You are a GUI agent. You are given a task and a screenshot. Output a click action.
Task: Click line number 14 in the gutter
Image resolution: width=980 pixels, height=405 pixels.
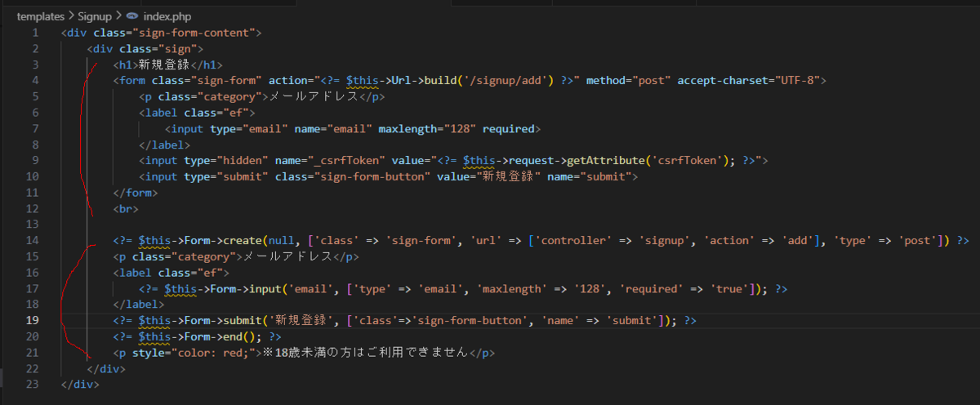[33, 241]
